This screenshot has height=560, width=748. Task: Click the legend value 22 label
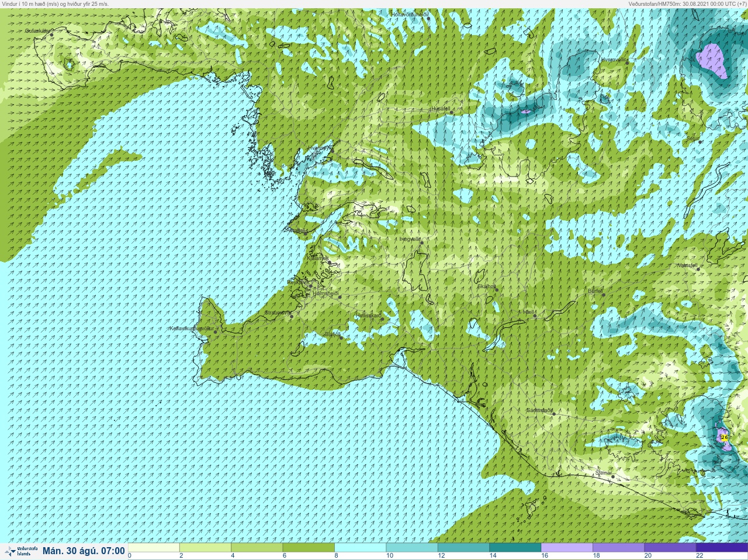[699, 555]
